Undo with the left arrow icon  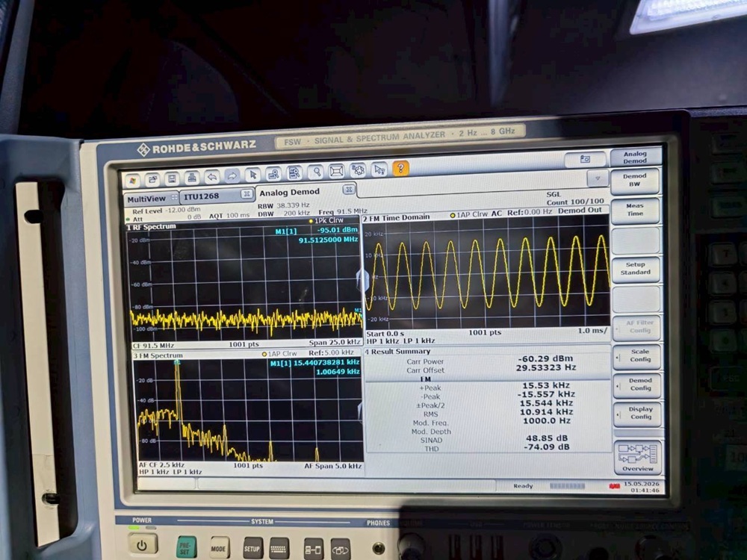tap(212, 177)
